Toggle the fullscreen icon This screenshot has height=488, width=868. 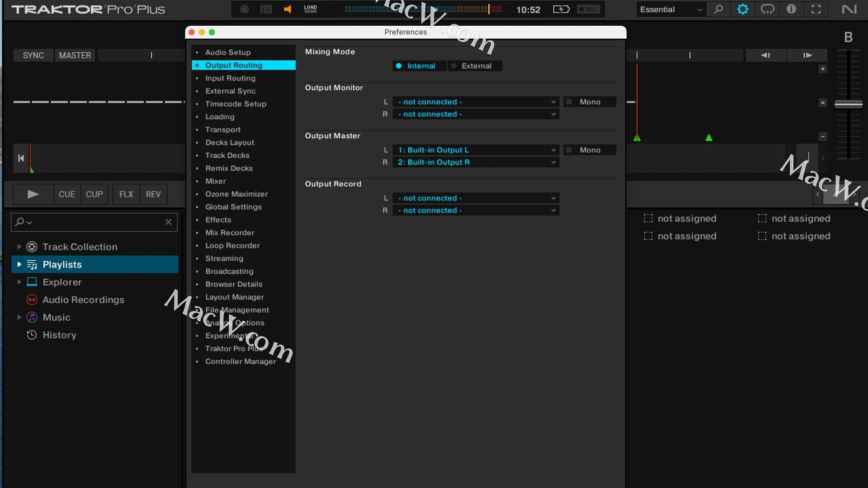[x=816, y=9]
